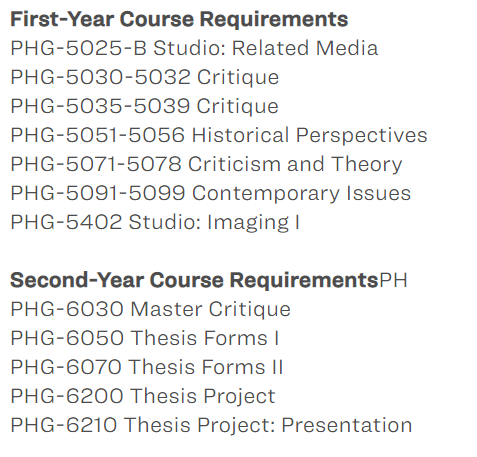Click the word Master in PHG-6030 line
The image size is (477, 457).
tap(166, 309)
